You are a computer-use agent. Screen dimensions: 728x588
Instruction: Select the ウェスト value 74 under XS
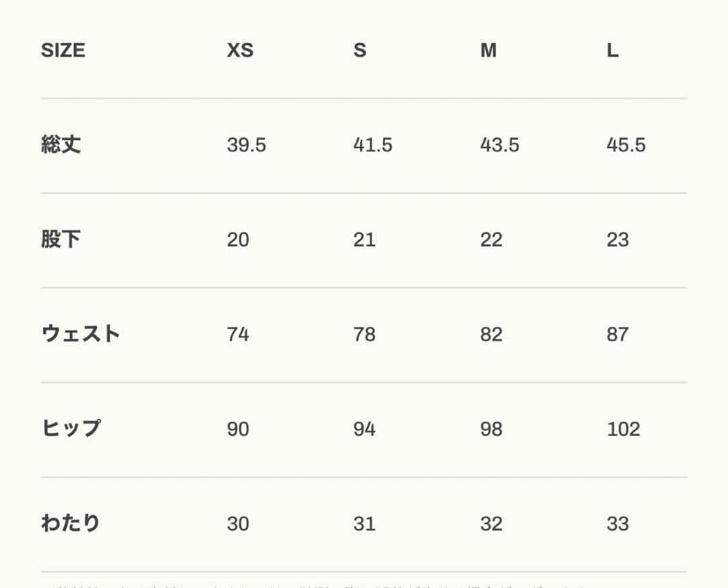(238, 335)
